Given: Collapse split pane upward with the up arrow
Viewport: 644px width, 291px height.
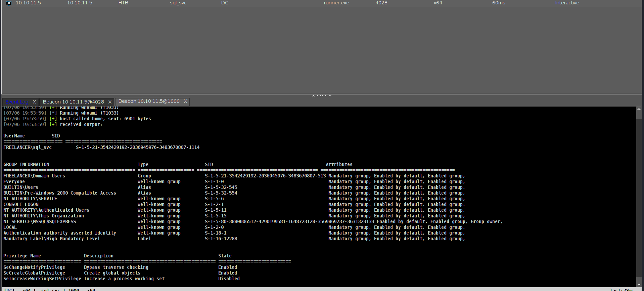Looking at the screenshot, I should click(x=313, y=96).
